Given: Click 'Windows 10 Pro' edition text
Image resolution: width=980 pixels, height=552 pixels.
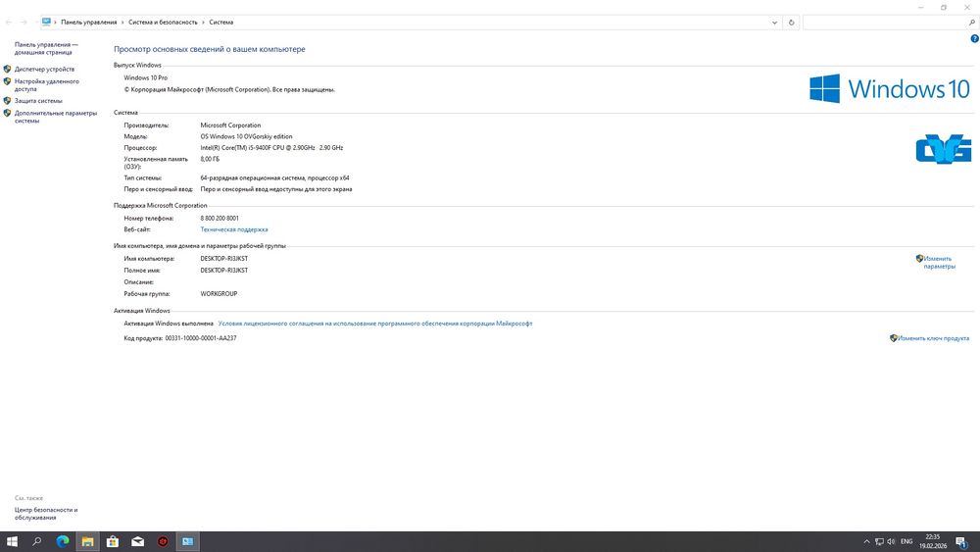Looking at the screenshot, I should pos(146,78).
